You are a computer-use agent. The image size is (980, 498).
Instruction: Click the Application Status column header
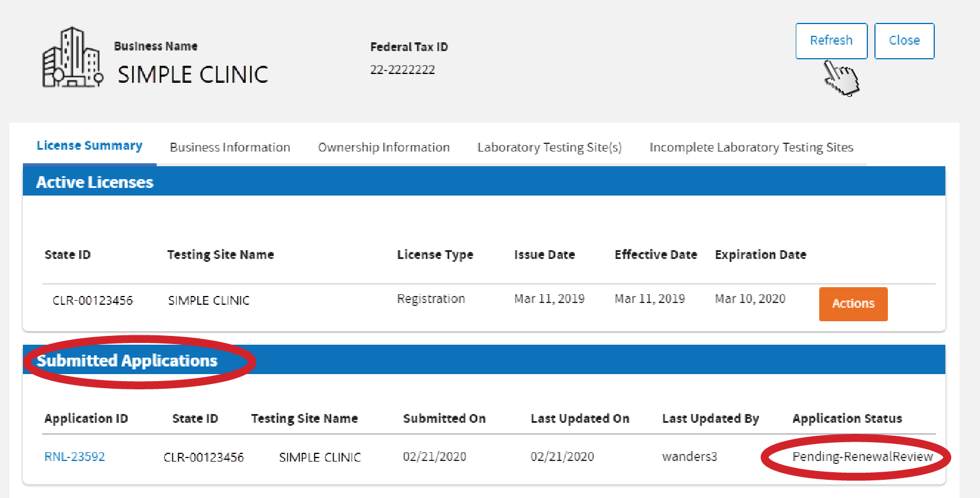tap(847, 419)
